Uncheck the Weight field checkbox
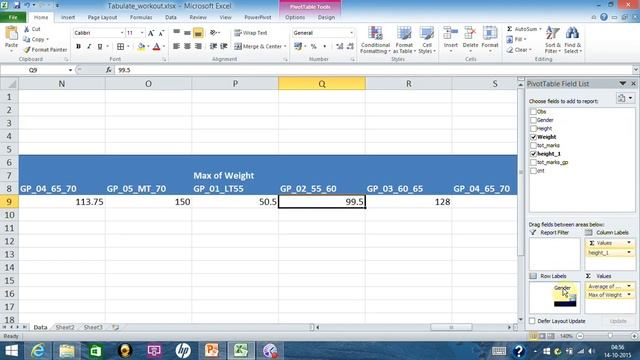 pos(533,137)
